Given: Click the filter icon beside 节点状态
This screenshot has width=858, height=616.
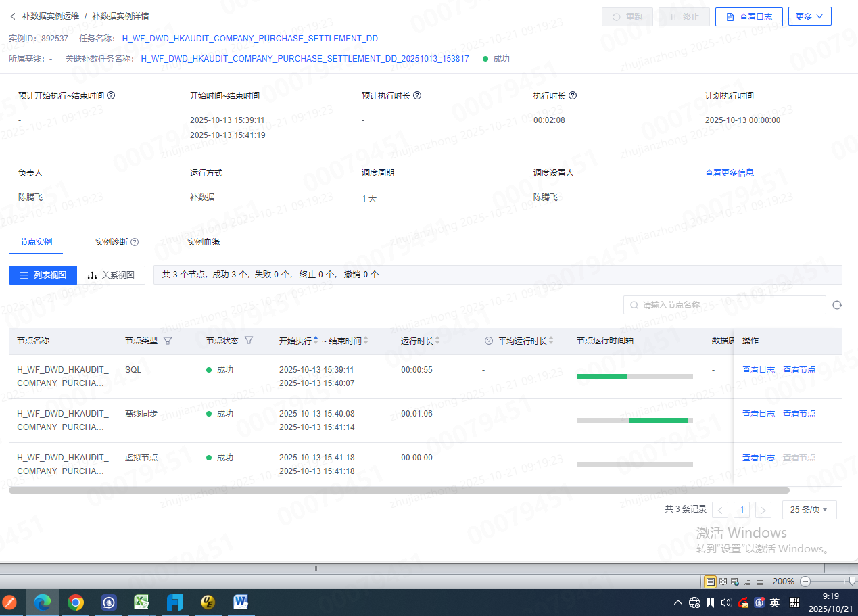Looking at the screenshot, I should click(249, 341).
